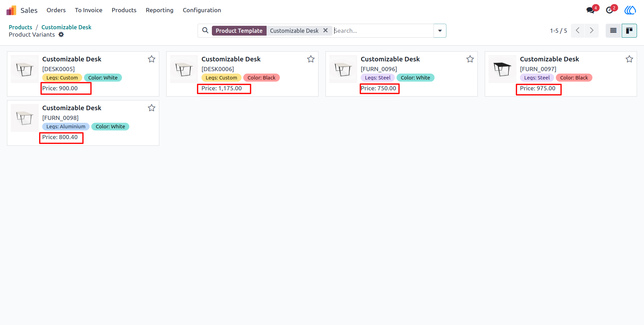
Task: Open the Configuration menu
Action: pyautogui.click(x=202, y=10)
